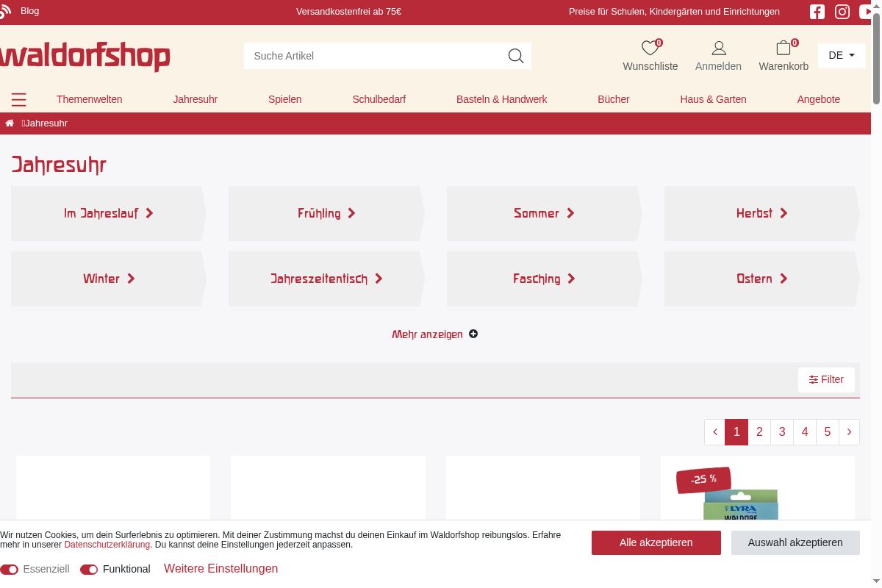Open the Facebook page icon
The height and width of the screenshot is (588, 882).
(x=817, y=12)
